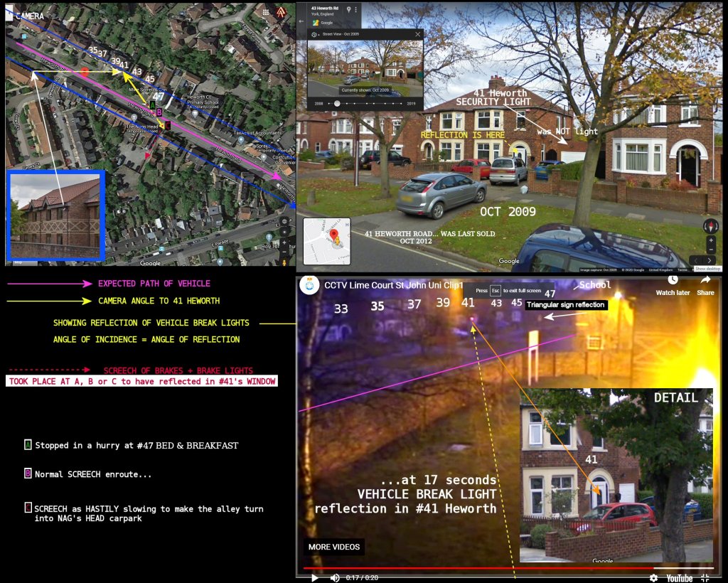Viewport: 728px width, 583px height.
Task: Exit full screen mode in video player
Action: pyautogui.click(x=705, y=577)
